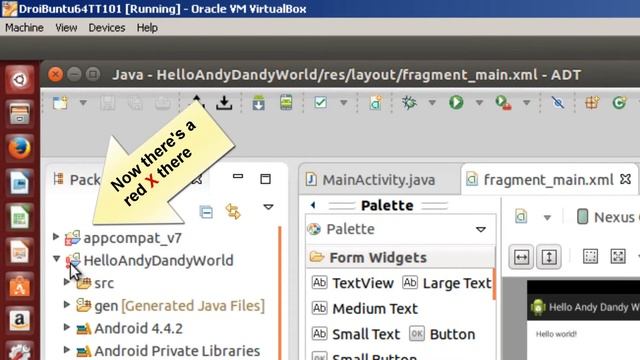Expand the src folder
The height and width of the screenshot is (360, 640).
point(67,282)
